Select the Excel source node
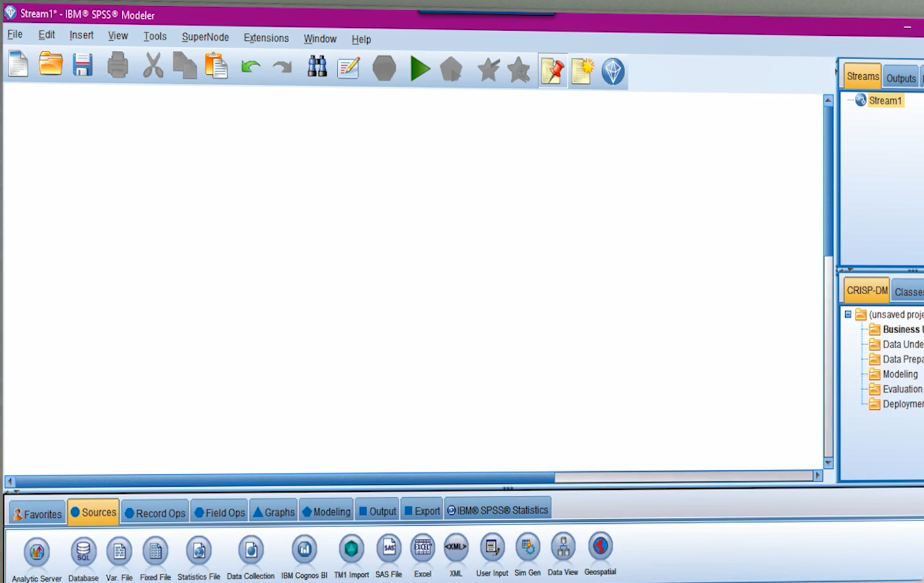Screen dimensions: 924x583 click(x=423, y=550)
